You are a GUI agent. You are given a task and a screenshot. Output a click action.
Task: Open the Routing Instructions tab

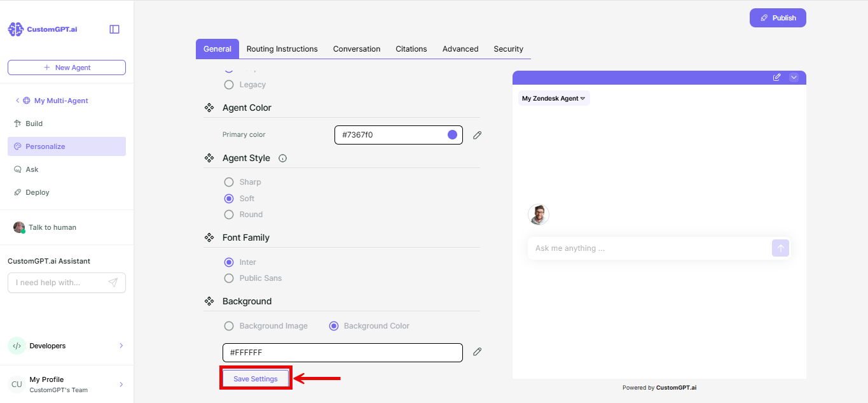point(282,49)
